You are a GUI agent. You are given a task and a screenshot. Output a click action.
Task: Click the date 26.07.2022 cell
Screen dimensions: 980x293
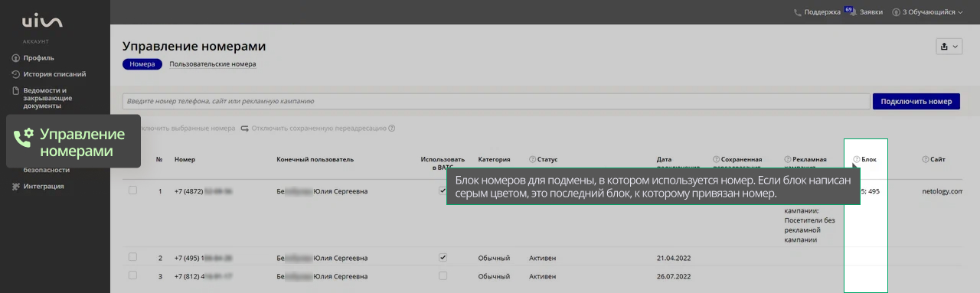click(674, 276)
